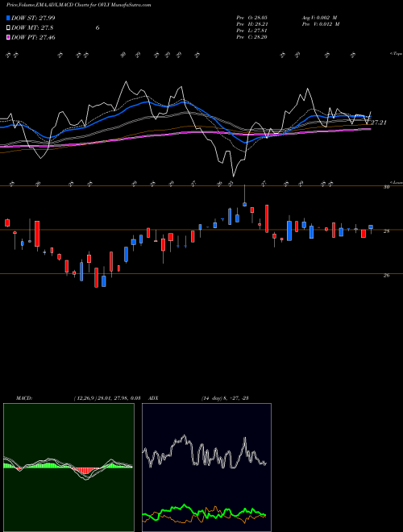The width and height of the screenshot is (403, 532).
Task: Click the 30 price axis label
Action: coord(386,187)
